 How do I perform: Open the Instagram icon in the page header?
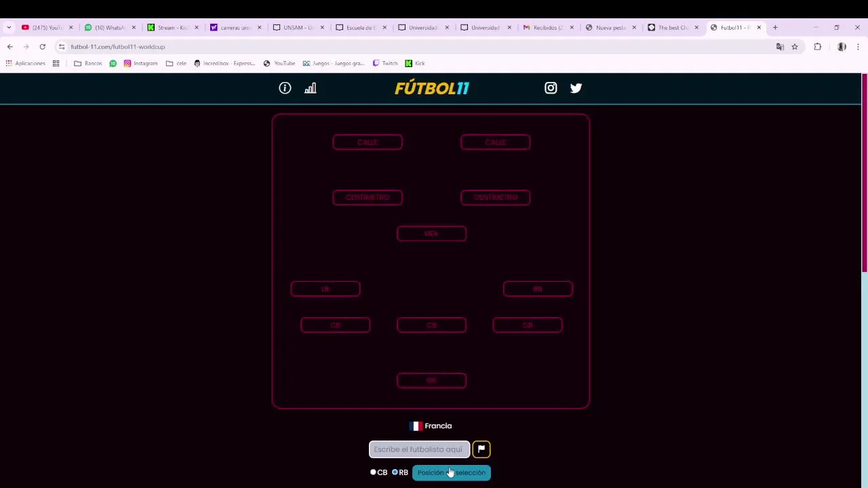tap(551, 88)
